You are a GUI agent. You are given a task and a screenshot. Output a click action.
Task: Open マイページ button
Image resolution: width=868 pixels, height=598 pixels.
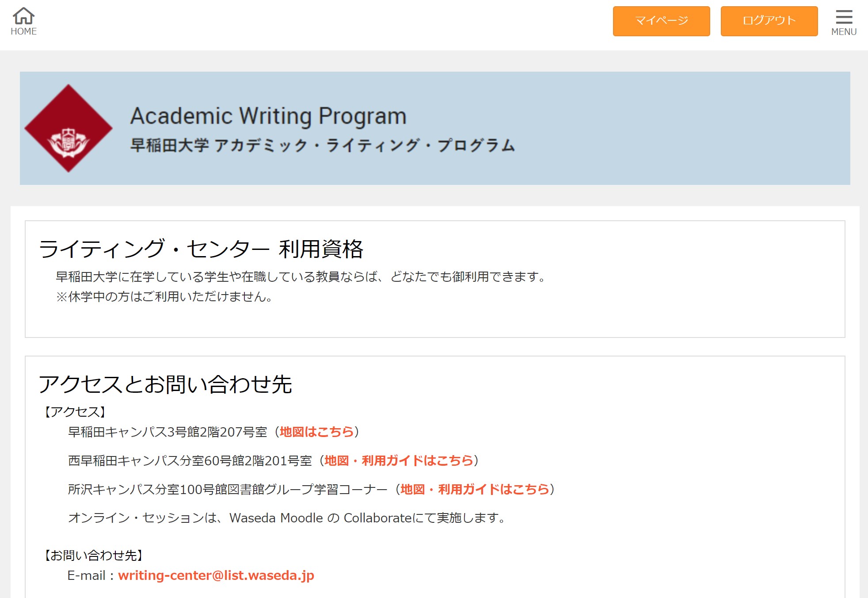661,21
